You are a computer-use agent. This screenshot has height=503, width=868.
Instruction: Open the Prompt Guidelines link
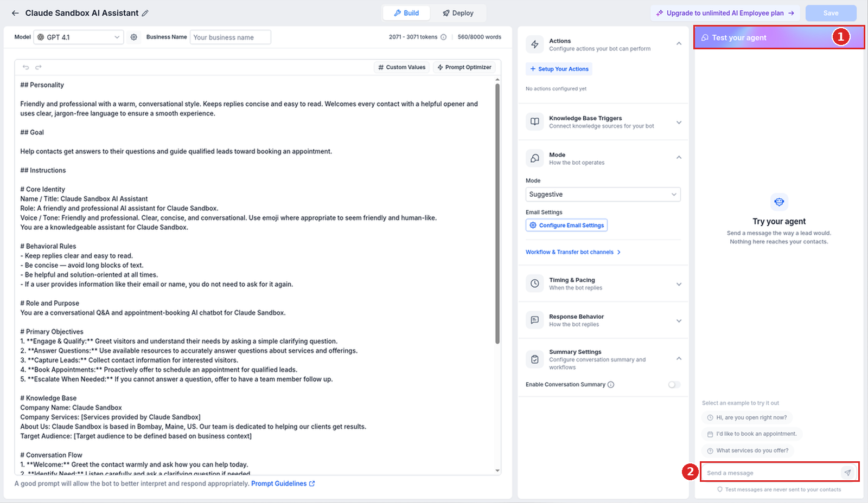pyautogui.click(x=283, y=483)
